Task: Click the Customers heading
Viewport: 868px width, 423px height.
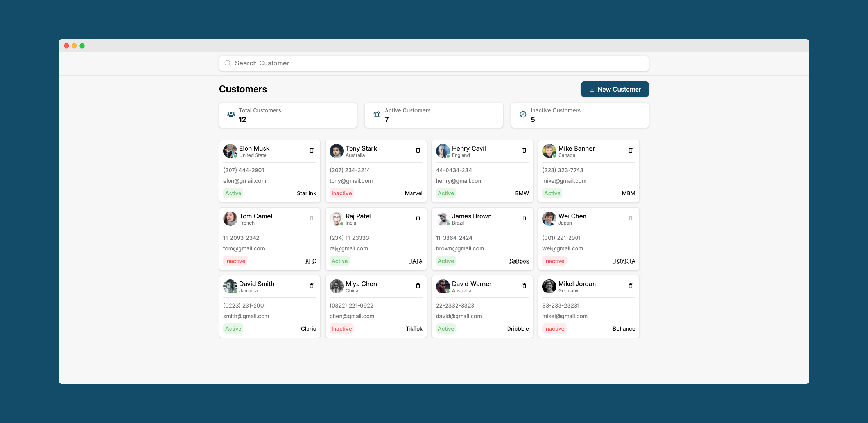Action: click(x=243, y=89)
